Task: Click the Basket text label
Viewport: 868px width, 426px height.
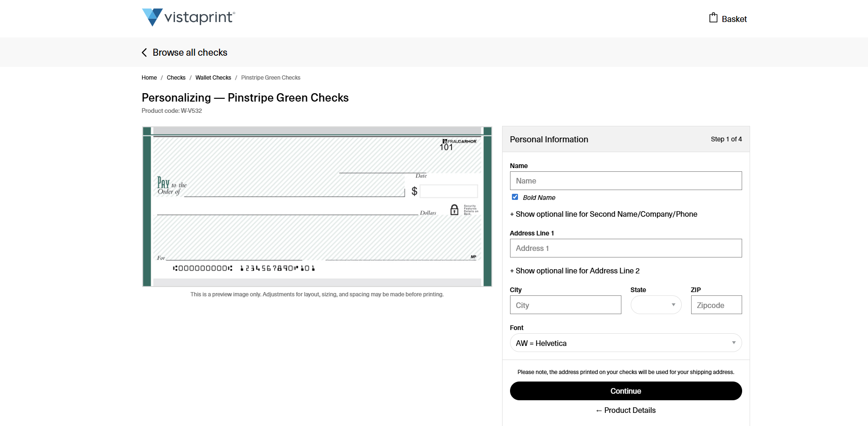Action: (734, 19)
